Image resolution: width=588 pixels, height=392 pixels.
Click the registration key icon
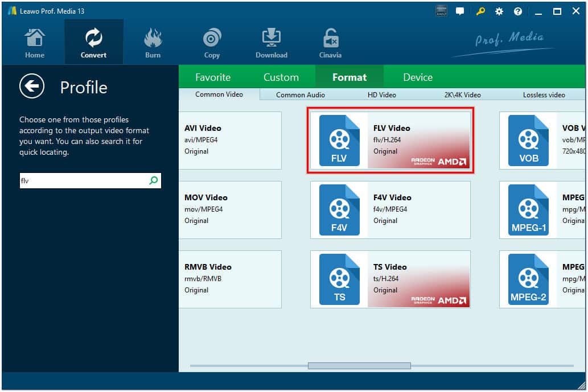[x=480, y=11]
